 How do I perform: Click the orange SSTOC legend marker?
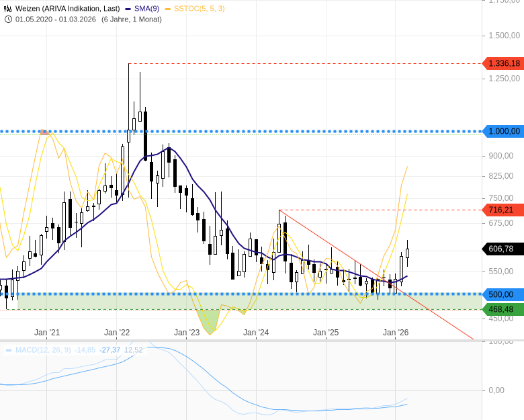(168, 9)
